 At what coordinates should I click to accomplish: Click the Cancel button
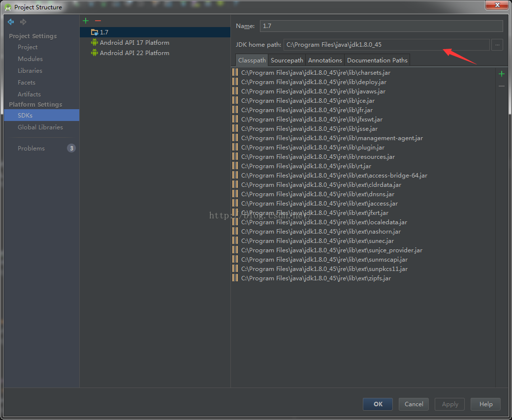pyautogui.click(x=414, y=404)
